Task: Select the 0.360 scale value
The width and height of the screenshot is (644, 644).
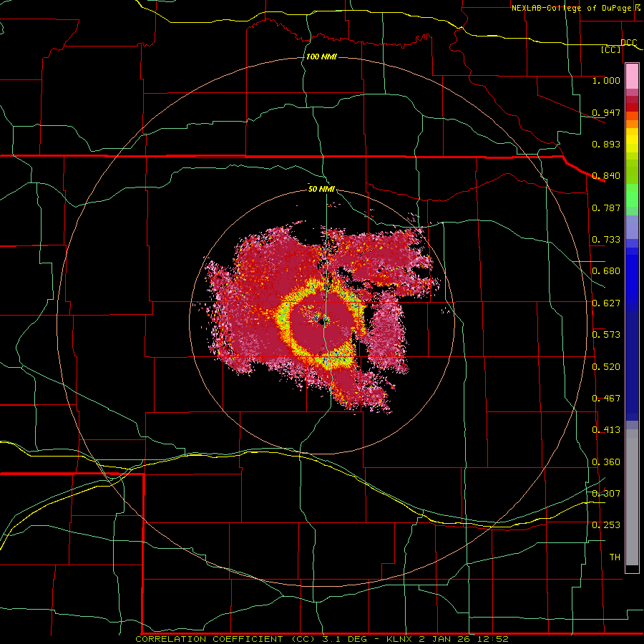Action: tap(606, 462)
